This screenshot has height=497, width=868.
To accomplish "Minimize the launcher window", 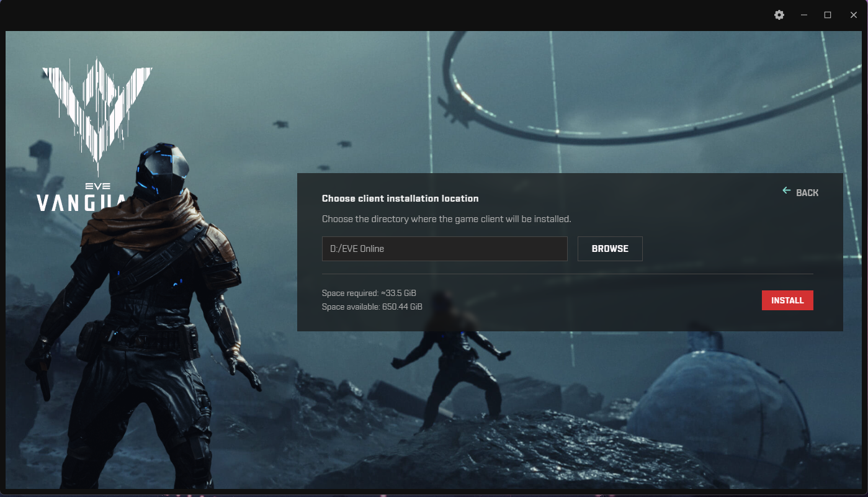I will tap(803, 15).
